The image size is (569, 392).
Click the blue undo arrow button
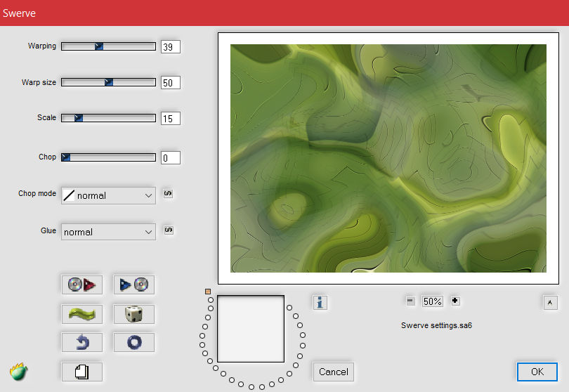click(82, 342)
